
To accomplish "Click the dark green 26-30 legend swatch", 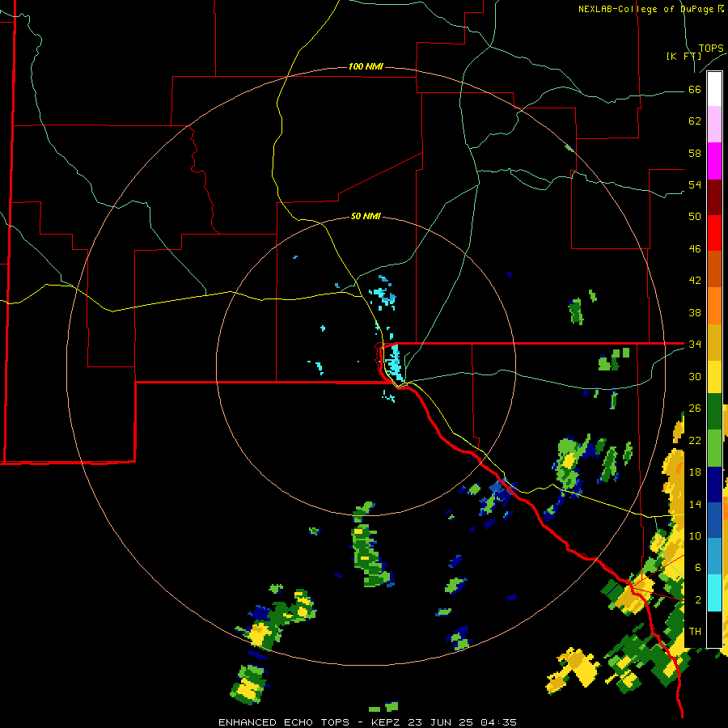I will (x=714, y=412).
